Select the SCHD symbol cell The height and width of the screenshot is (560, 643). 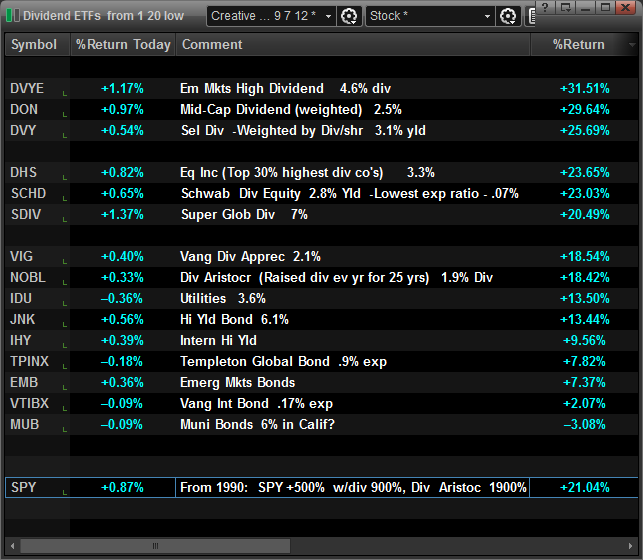coord(37,193)
